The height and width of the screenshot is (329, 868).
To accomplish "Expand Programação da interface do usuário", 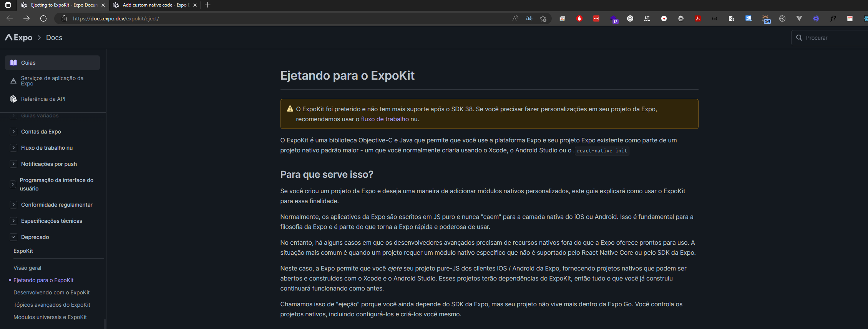I will [13, 184].
